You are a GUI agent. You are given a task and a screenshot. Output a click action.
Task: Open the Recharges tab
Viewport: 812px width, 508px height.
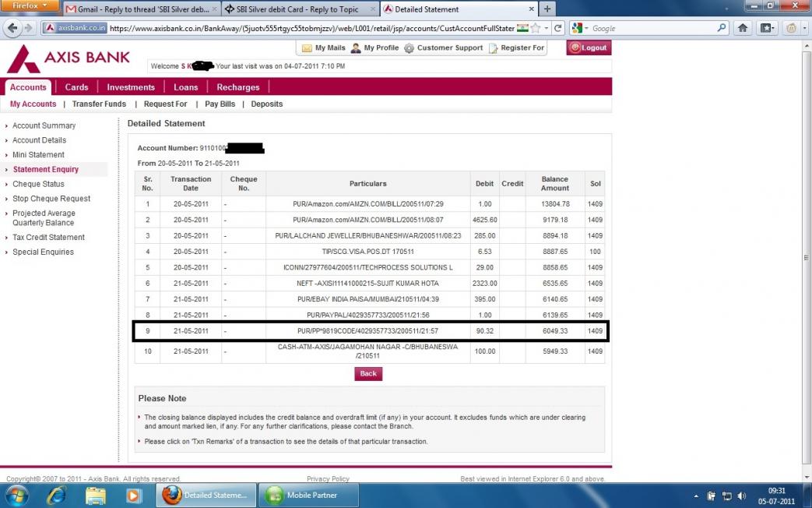[238, 87]
